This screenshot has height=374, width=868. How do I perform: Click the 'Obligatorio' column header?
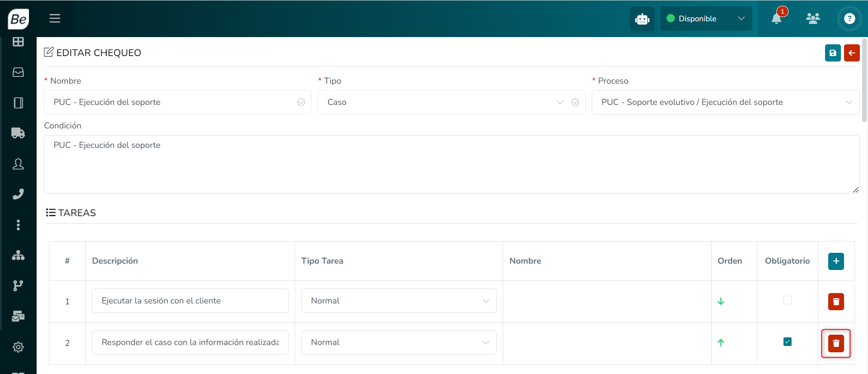pos(787,261)
